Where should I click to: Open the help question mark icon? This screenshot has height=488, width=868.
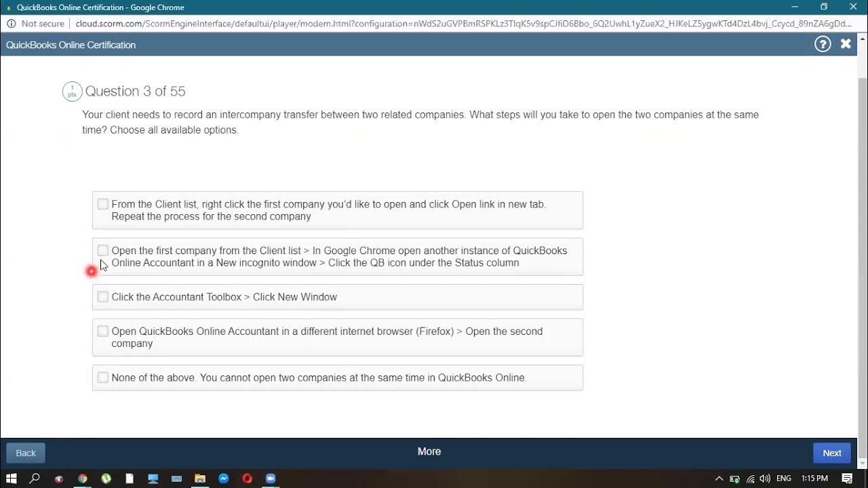(823, 45)
